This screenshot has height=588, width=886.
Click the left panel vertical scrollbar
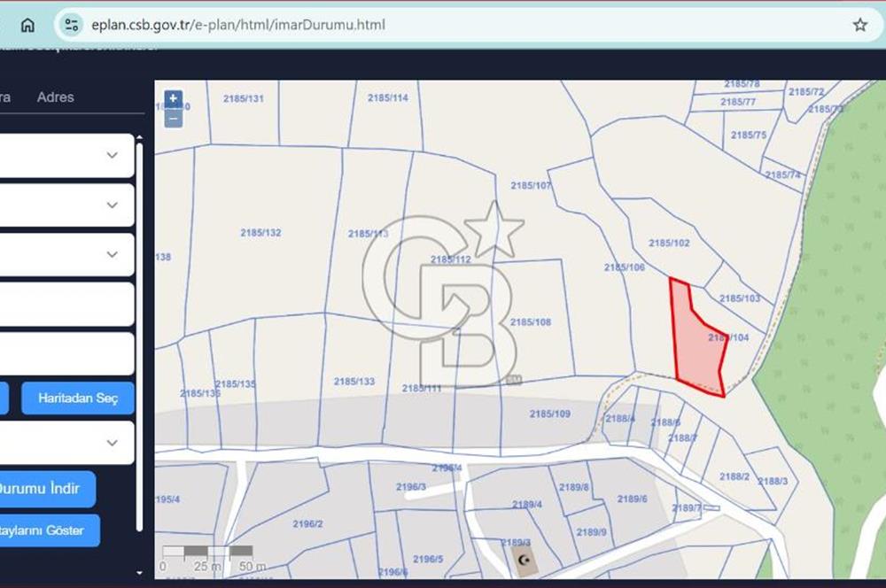(x=139, y=337)
